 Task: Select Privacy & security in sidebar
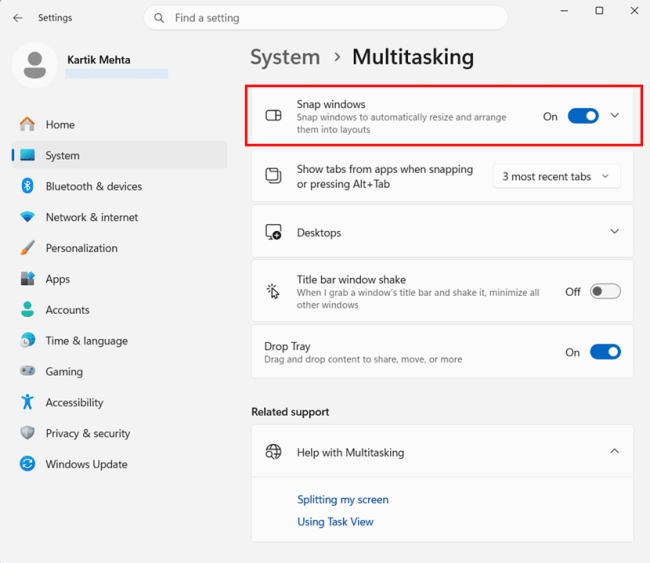tap(119, 433)
